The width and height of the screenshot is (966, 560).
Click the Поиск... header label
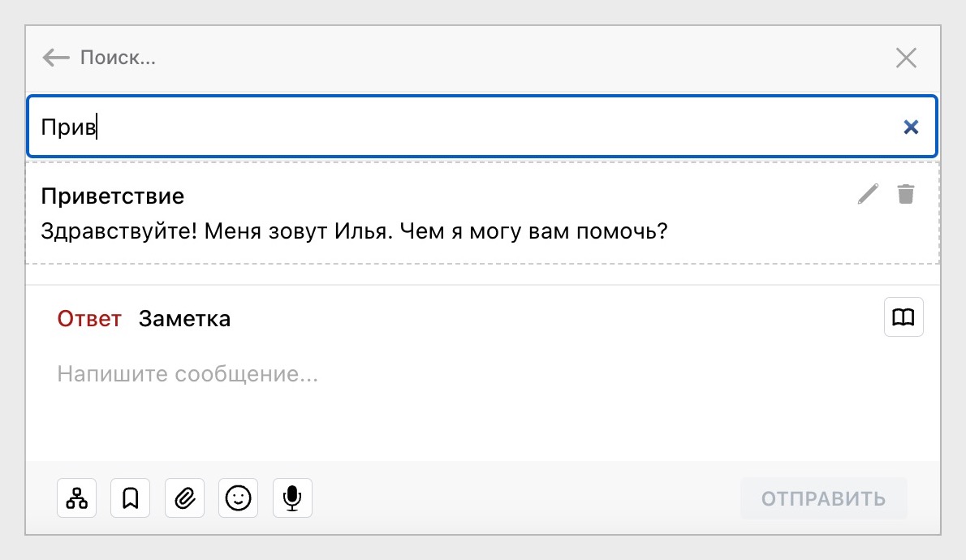pyautogui.click(x=118, y=58)
